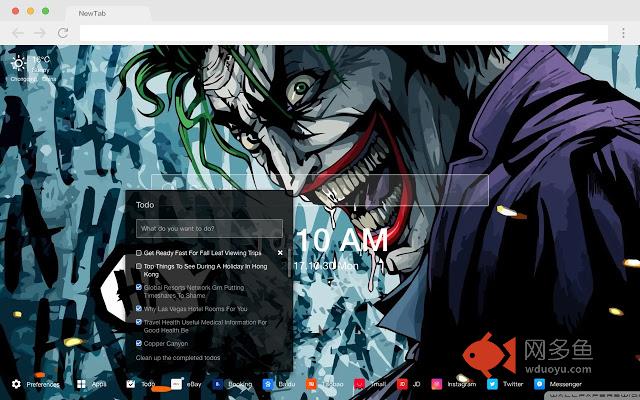Check 'Top Things To See' Hong Kong todo
Viewport: 640px width, 400px height.
139,266
